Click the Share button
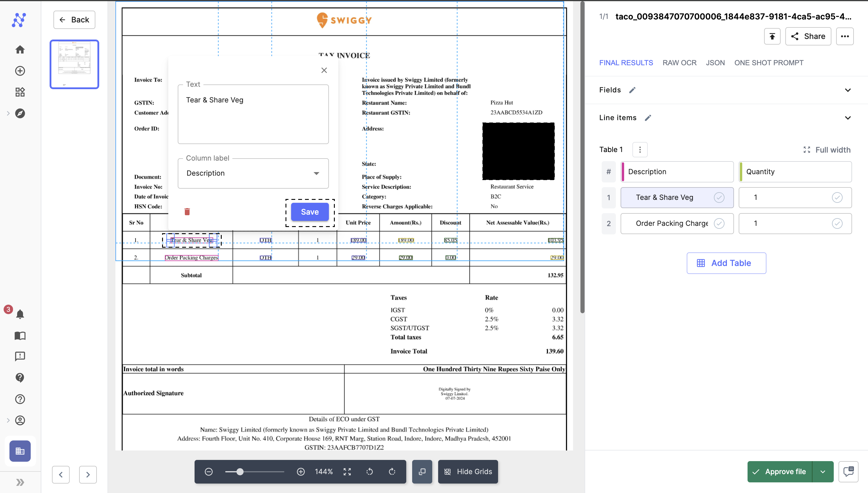The height and width of the screenshot is (493, 868). [x=808, y=36]
